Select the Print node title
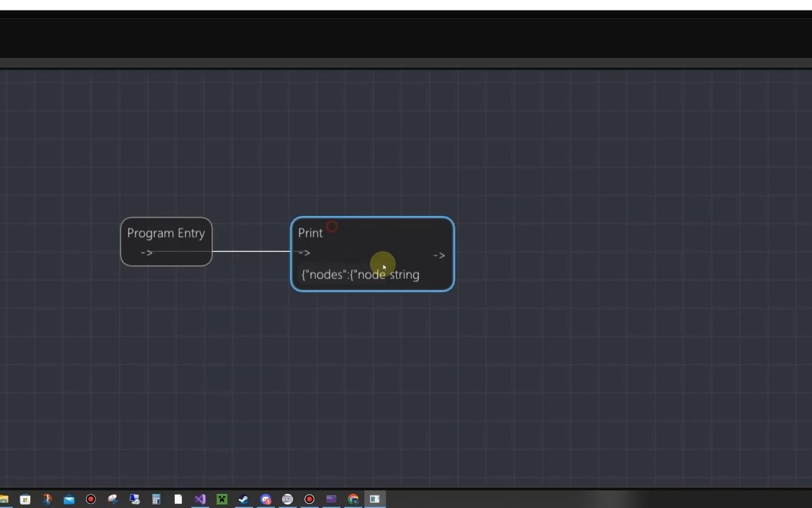Screen dimensions: 812x508 pos(310,234)
